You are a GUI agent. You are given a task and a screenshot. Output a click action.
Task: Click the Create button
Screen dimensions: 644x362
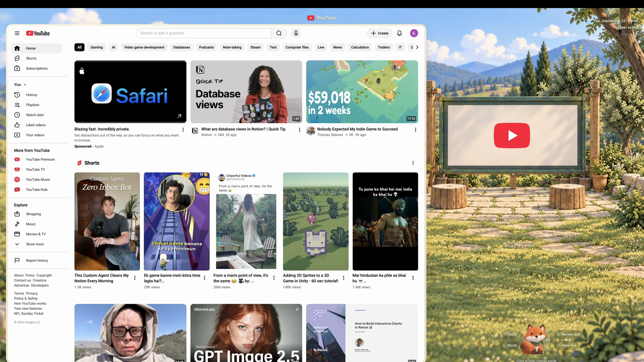380,33
